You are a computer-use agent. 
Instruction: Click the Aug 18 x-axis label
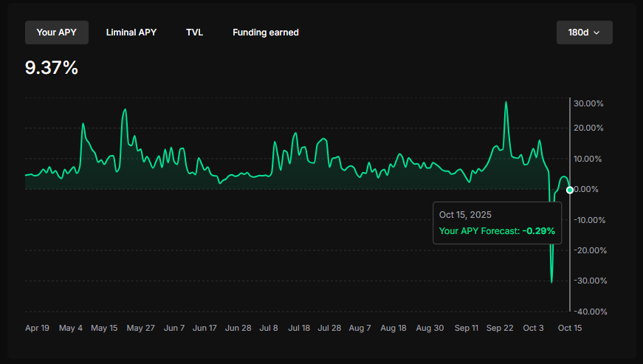(393, 328)
